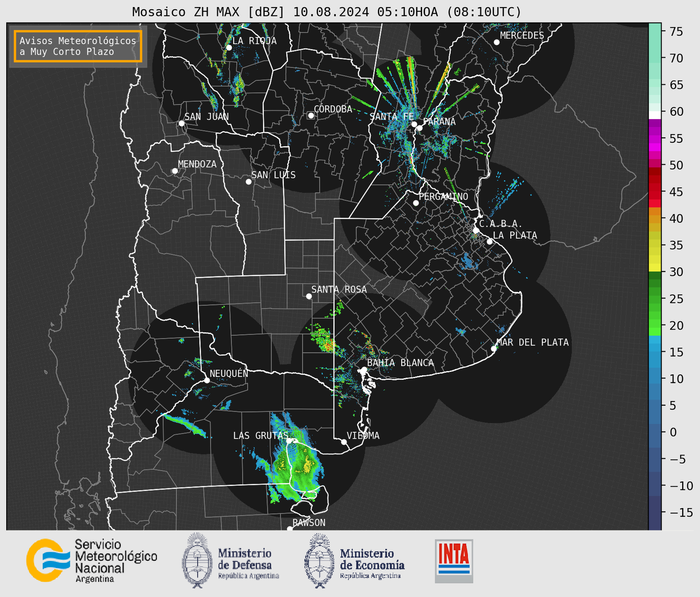
Task: Click the C.A.B.A. city marker dot
Action: tap(476, 230)
